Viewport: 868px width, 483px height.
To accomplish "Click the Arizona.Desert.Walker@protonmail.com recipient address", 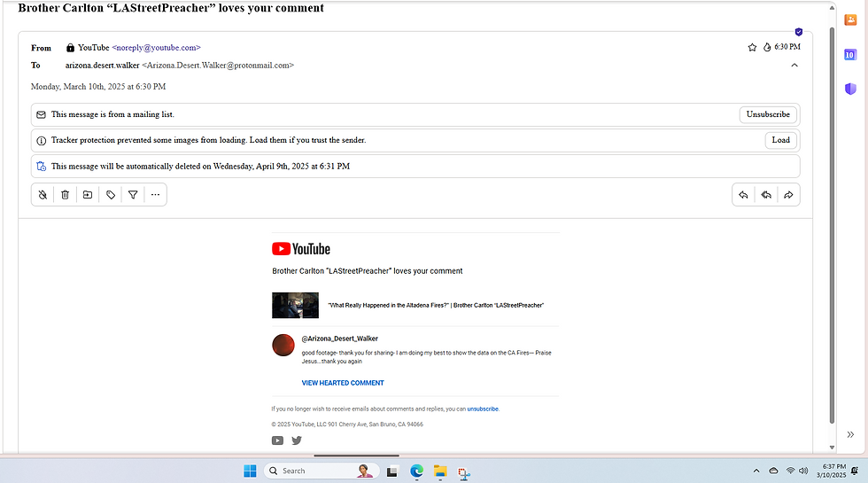I will coord(218,66).
